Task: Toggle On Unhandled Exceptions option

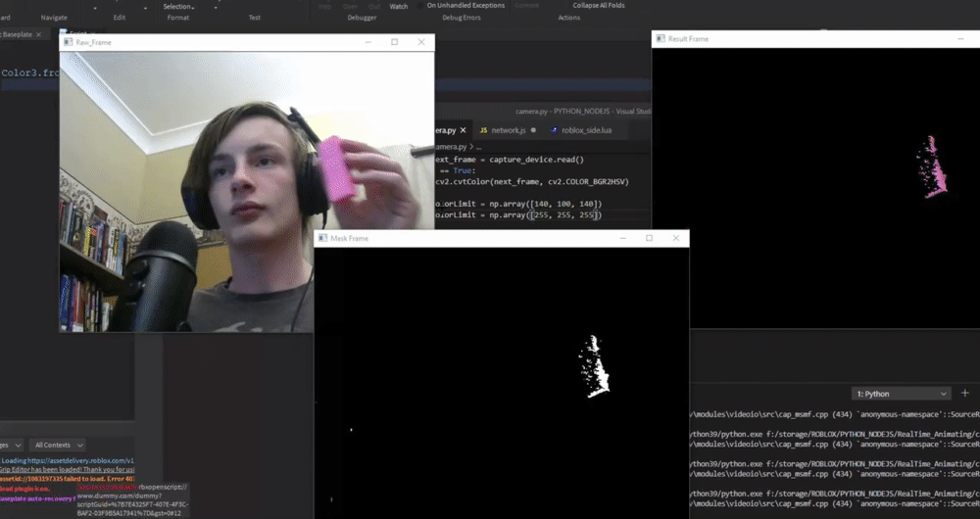Action: (x=465, y=6)
